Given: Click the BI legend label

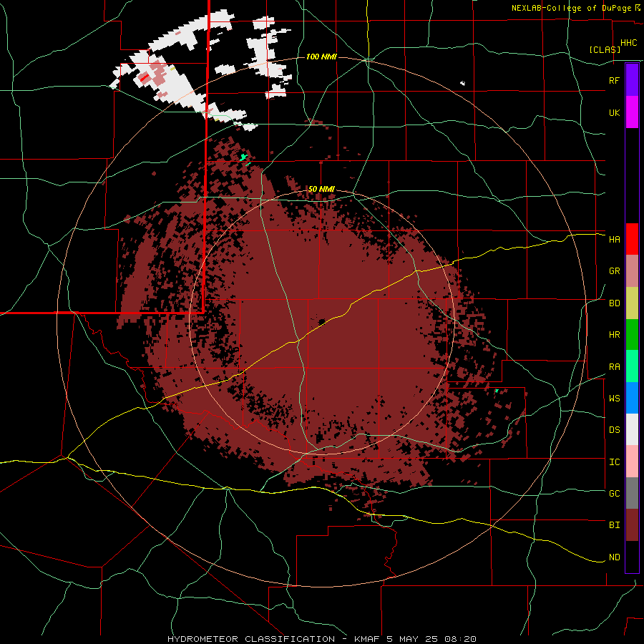Looking at the screenshot, I should pyautogui.click(x=615, y=525).
